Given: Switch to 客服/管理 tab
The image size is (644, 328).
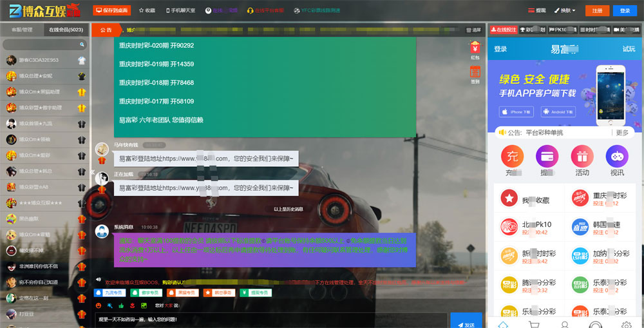Looking at the screenshot, I should pyautogui.click(x=22, y=30).
